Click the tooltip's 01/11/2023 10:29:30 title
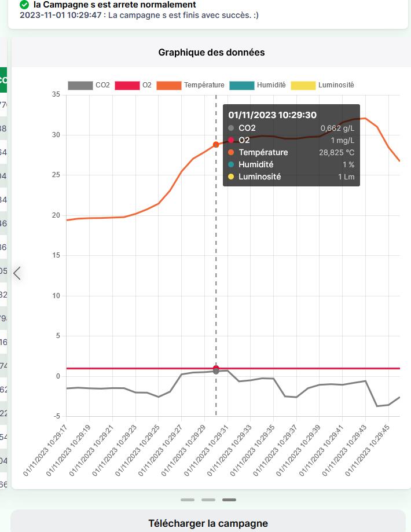 (272, 115)
